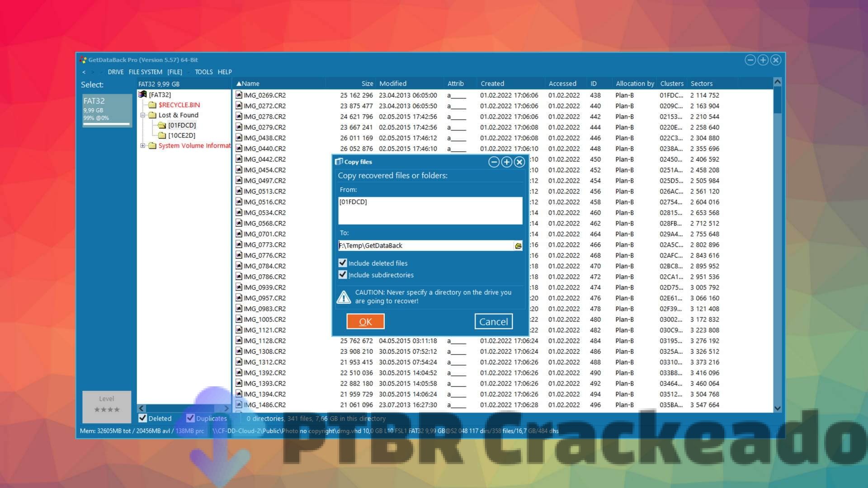Open the [FILE] menu
Viewport: 868px width, 488px height.
[175, 72]
